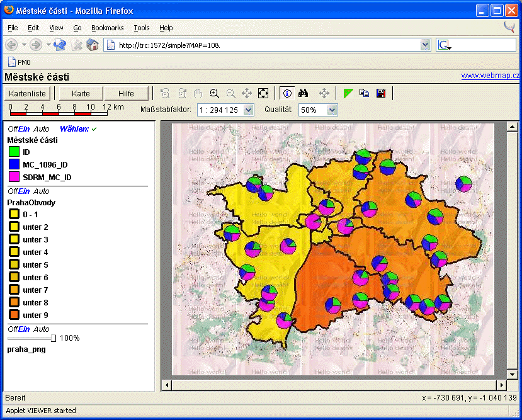Set PrahaObvody layer to Auto

42,191
